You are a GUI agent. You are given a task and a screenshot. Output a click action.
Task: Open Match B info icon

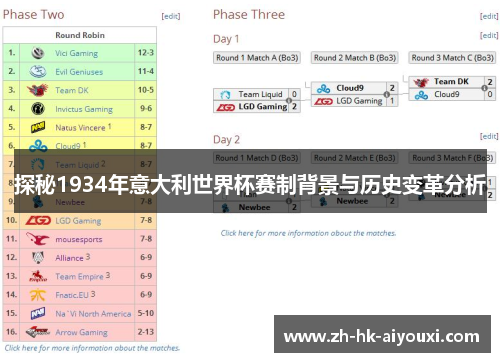(x=387, y=94)
